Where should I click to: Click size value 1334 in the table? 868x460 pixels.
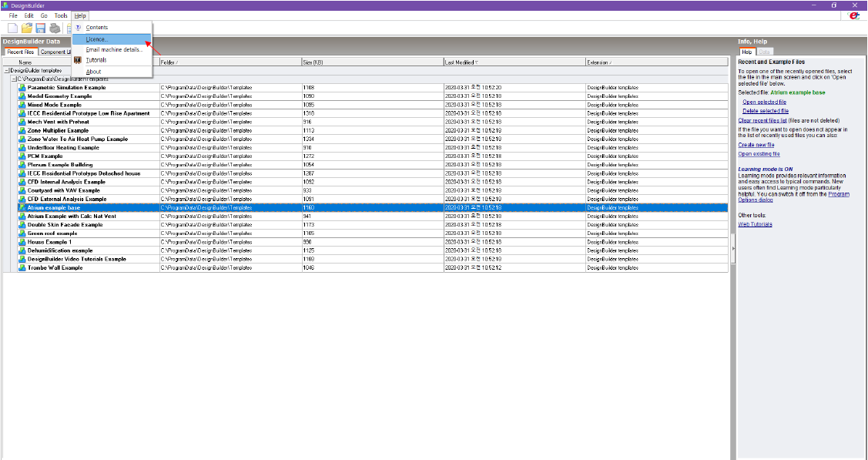tap(308, 139)
